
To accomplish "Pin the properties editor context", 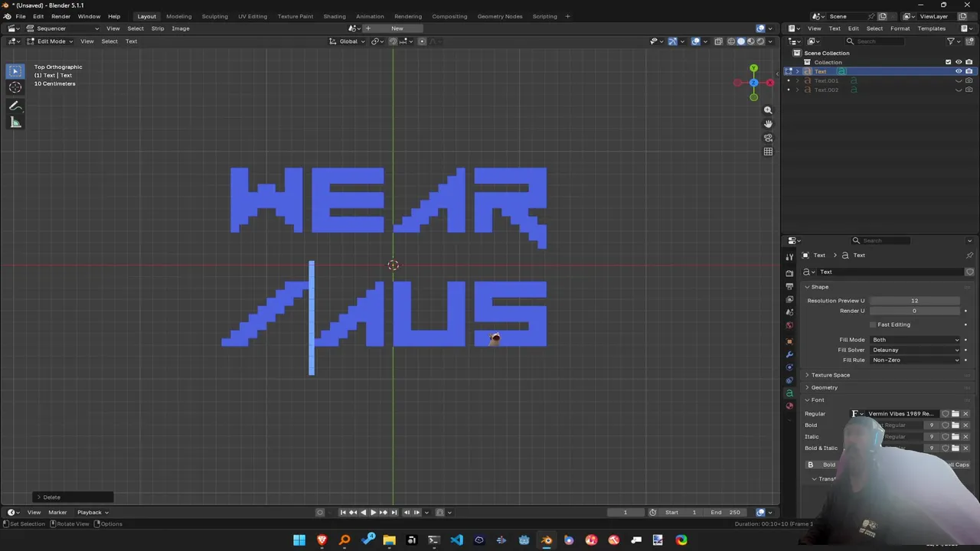I will point(969,256).
